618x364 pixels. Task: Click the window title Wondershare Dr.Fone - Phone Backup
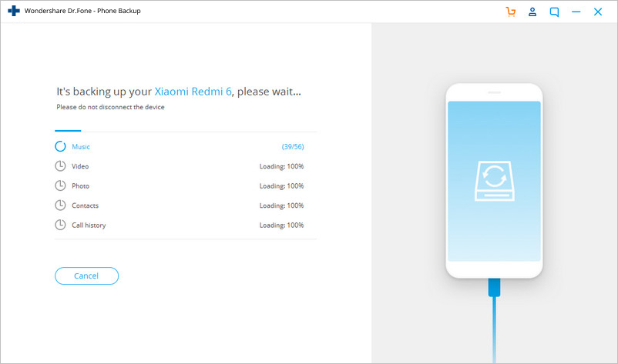pos(82,11)
